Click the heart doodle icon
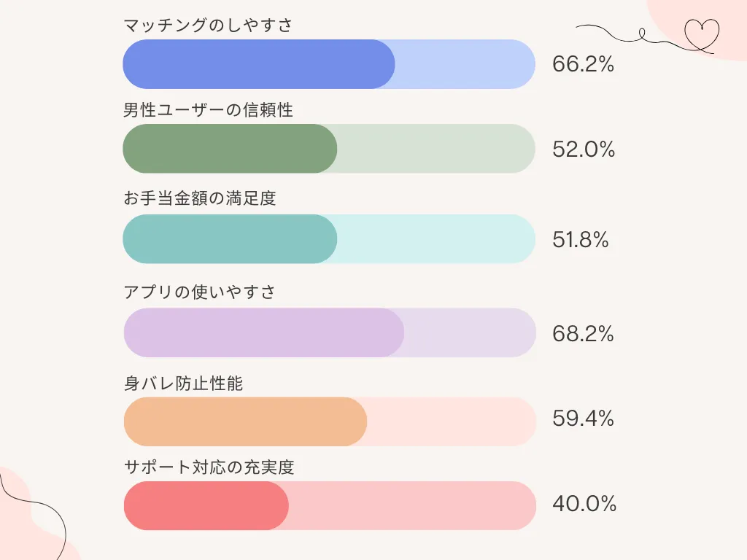Image resolution: width=747 pixels, height=560 pixels. tap(702, 33)
